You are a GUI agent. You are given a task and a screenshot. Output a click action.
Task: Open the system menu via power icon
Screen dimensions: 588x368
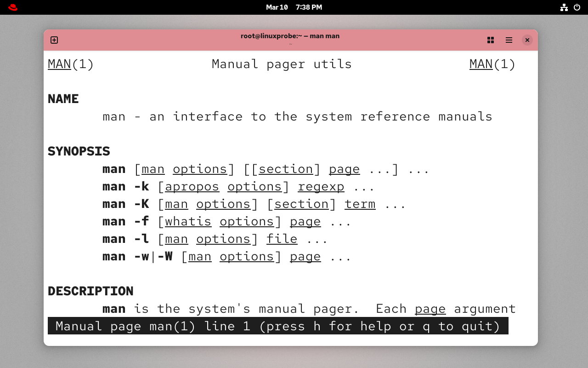(x=577, y=7)
